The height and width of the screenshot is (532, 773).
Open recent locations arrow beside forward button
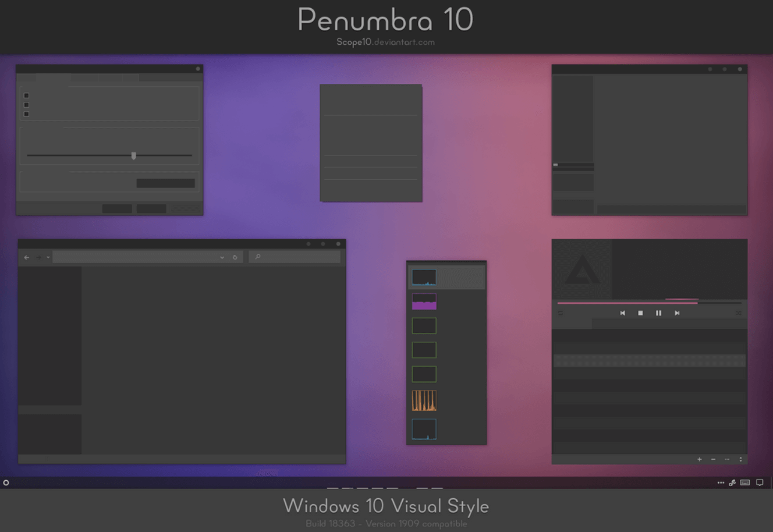coord(48,257)
